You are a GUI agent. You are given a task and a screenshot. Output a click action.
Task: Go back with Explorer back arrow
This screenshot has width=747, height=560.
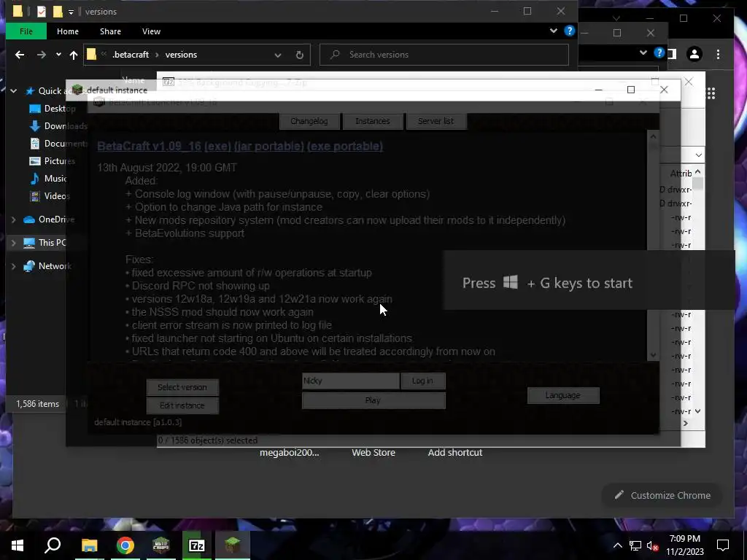[x=20, y=55]
